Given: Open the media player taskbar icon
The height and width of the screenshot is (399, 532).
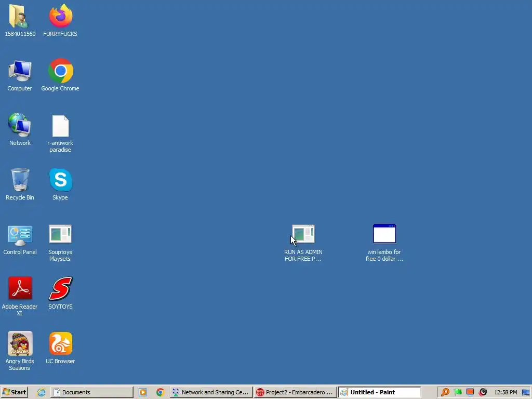Looking at the screenshot, I should [143, 392].
